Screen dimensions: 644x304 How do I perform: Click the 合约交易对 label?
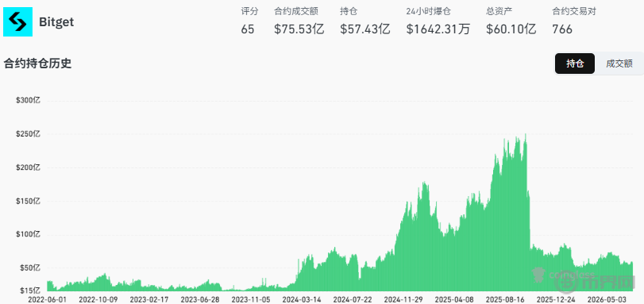tap(574, 11)
